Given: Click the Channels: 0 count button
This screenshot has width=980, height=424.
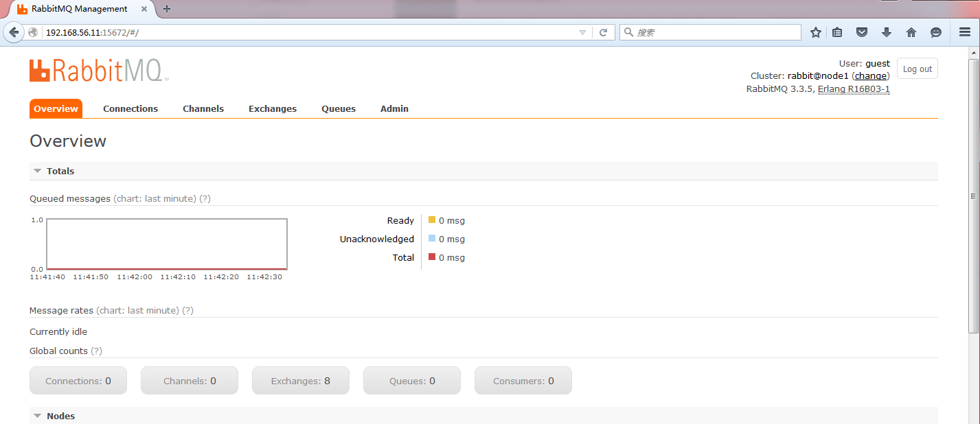Looking at the screenshot, I should click(190, 381).
